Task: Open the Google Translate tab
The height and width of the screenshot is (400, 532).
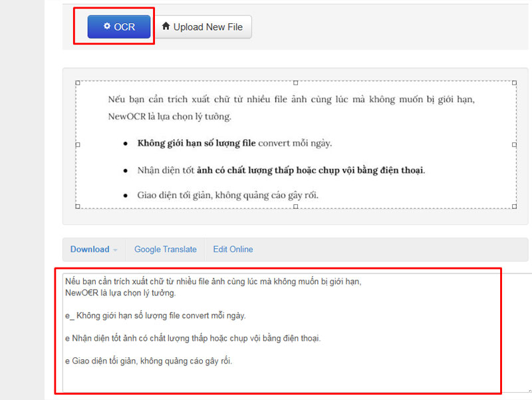Action: (x=166, y=250)
